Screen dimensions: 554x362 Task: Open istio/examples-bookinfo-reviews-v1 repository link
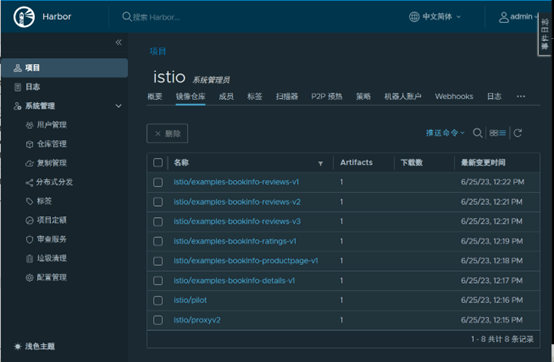[x=236, y=182]
